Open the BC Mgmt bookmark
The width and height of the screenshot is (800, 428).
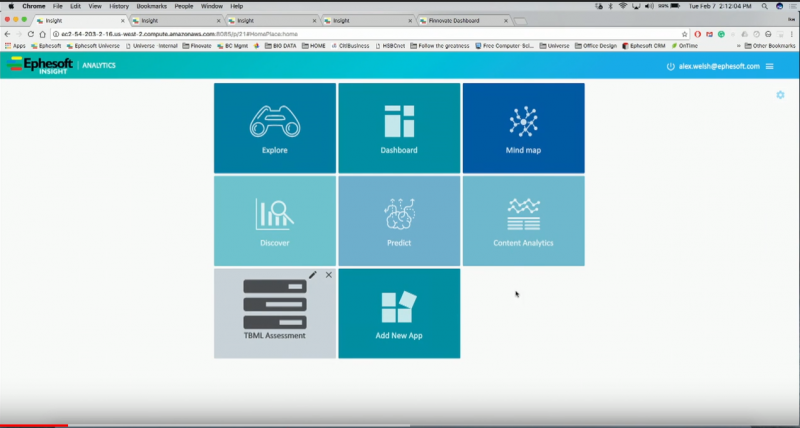click(x=233, y=46)
